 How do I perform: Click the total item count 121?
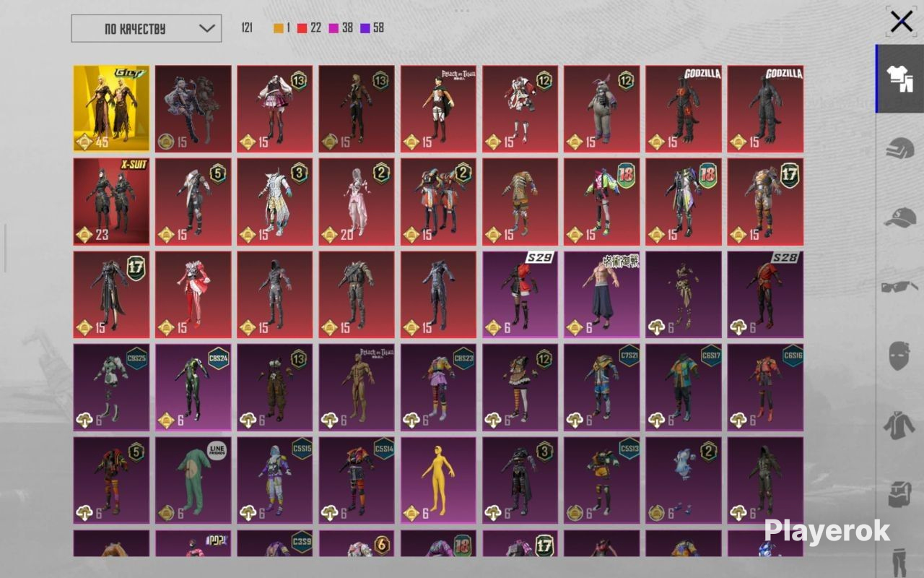247,28
